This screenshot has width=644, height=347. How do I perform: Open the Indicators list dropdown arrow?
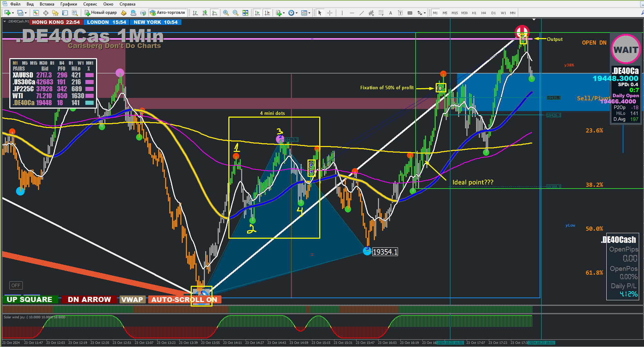click(284, 13)
